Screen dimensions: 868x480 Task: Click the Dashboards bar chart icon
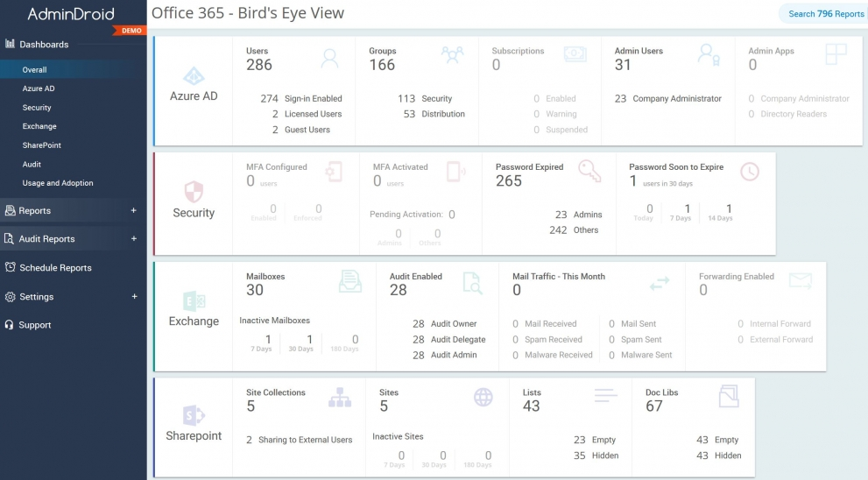[x=10, y=43]
